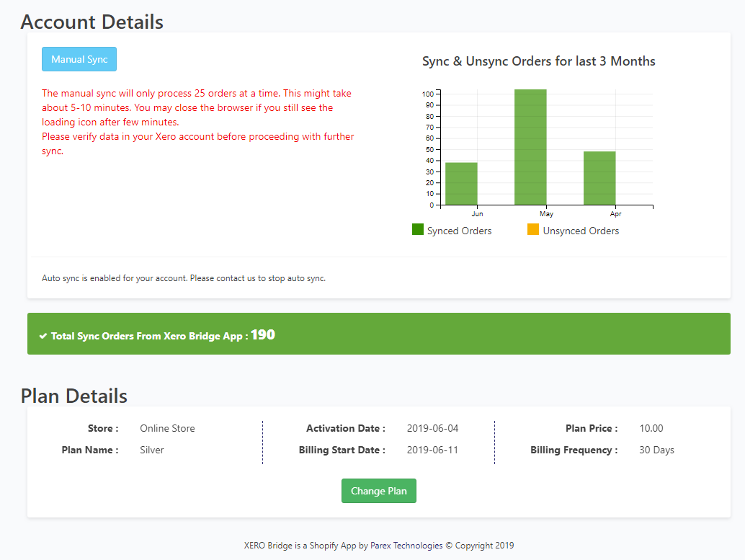Click the Plan Details heading

click(74, 396)
